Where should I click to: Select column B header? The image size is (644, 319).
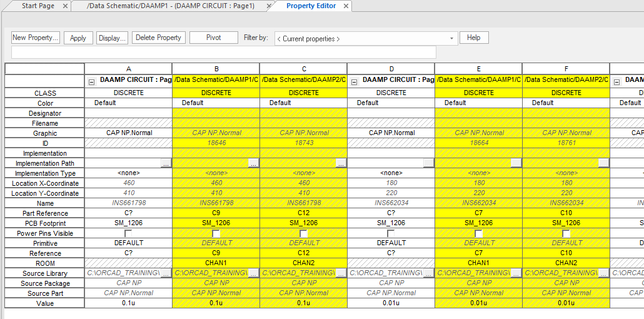click(x=216, y=69)
